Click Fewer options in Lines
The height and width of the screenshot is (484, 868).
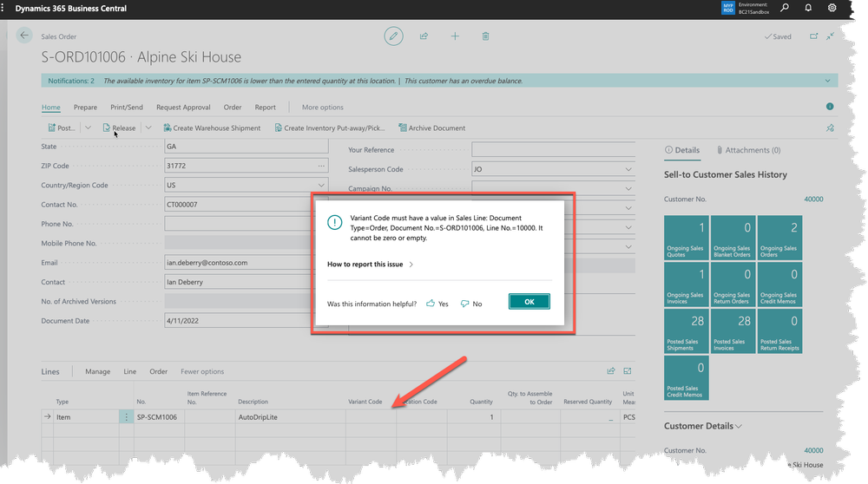[202, 372]
